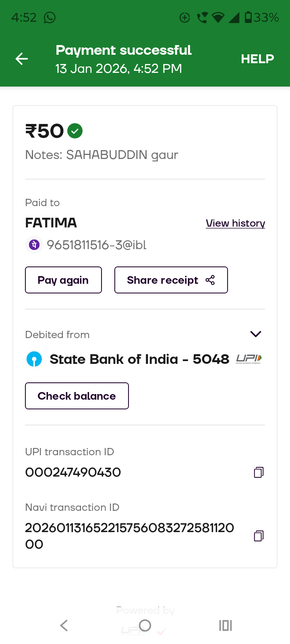The height and width of the screenshot is (644, 290).
Task: Expand the Debited from section chevron
Action: pos(256,334)
